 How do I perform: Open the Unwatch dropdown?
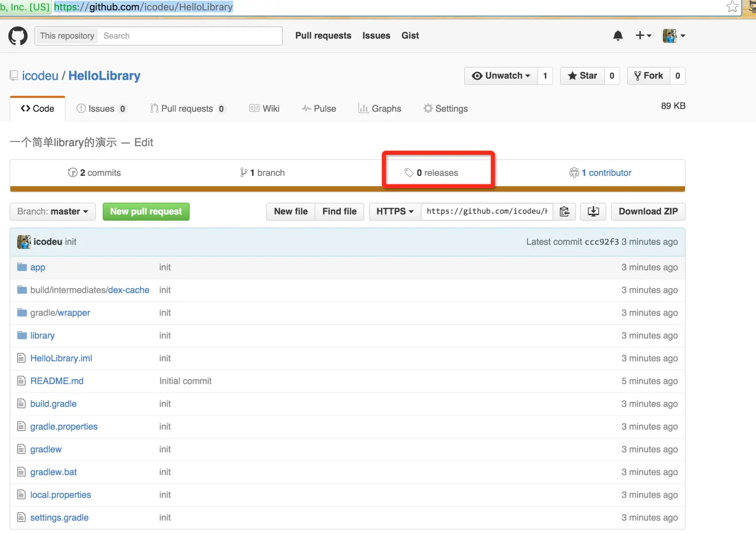coord(501,76)
